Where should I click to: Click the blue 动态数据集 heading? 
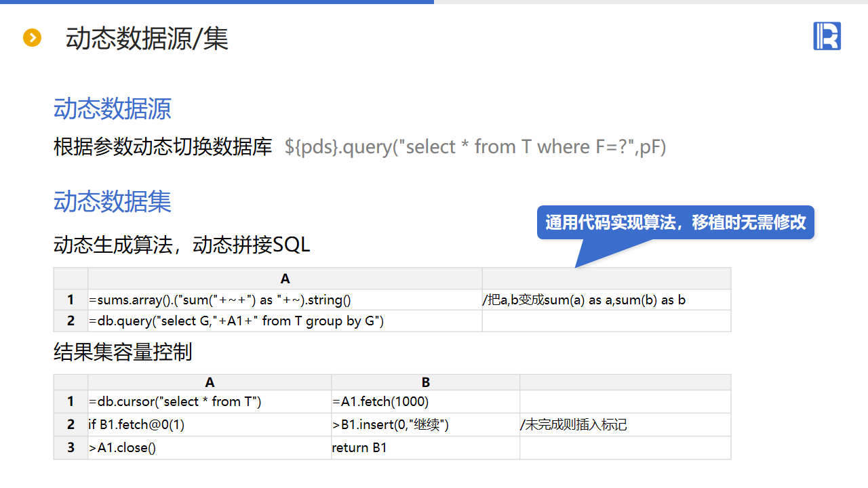[113, 201]
